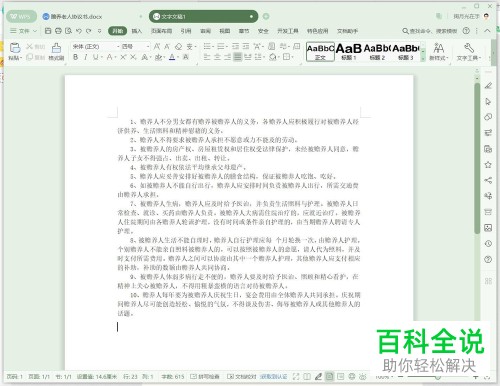This screenshot has width=500, height=386.
Task: Open the Review ribbon tab
Action: pos(205,31)
